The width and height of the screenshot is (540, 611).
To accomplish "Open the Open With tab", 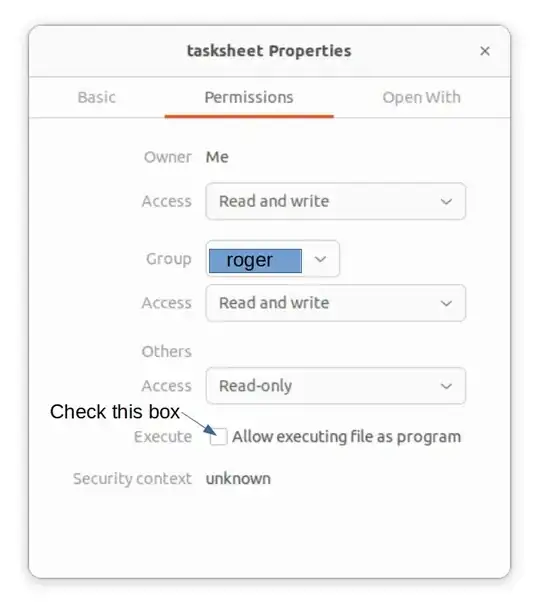I will [422, 97].
